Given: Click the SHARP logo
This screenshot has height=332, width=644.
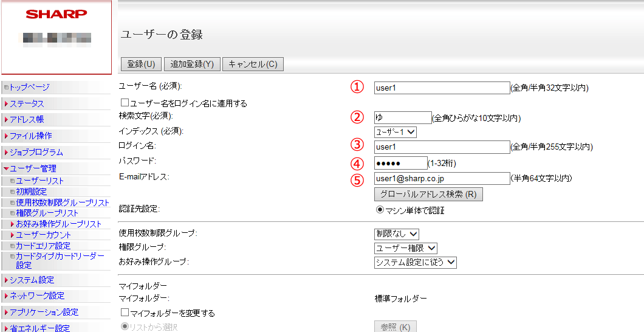Looking at the screenshot, I should click(x=56, y=14).
